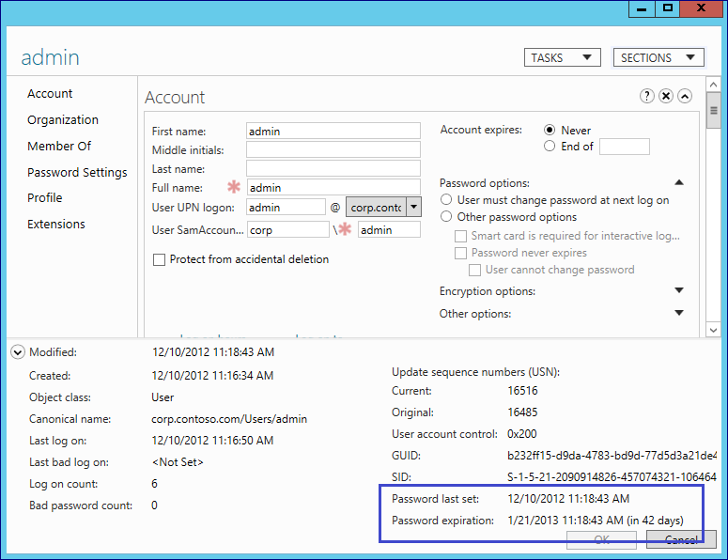This screenshot has height=560, width=728.
Task: Click Object class value User
Action: click(x=163, y=397)
